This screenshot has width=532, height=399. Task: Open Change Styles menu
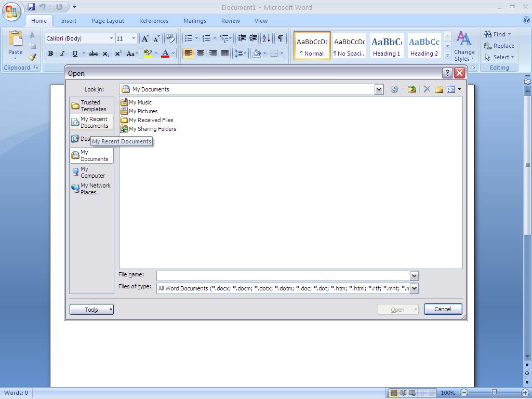(464, 46)
